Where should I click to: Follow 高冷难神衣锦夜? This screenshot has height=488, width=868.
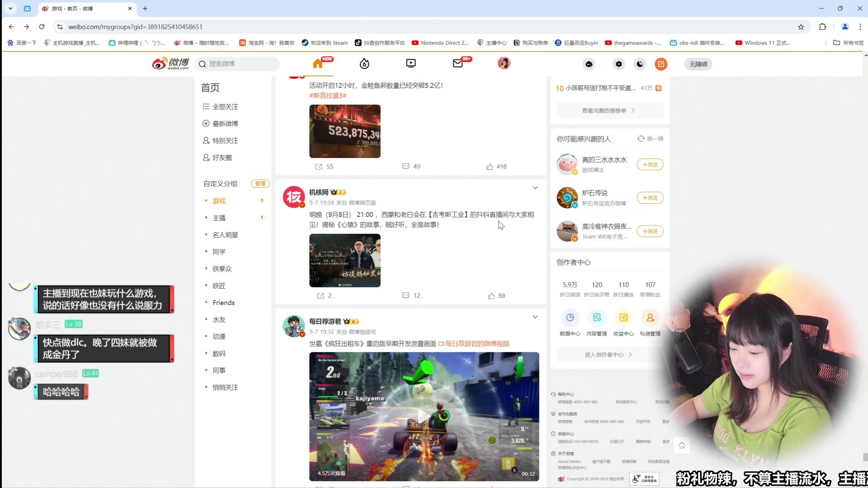click(x=650, y=231)
